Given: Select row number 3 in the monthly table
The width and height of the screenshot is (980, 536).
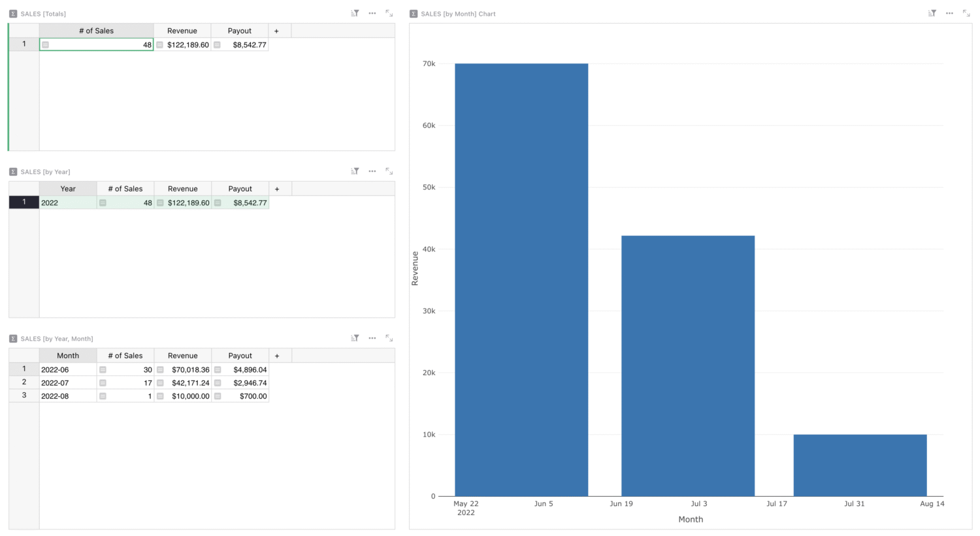Looking at the screenshot, I should (x=24, y=395).
